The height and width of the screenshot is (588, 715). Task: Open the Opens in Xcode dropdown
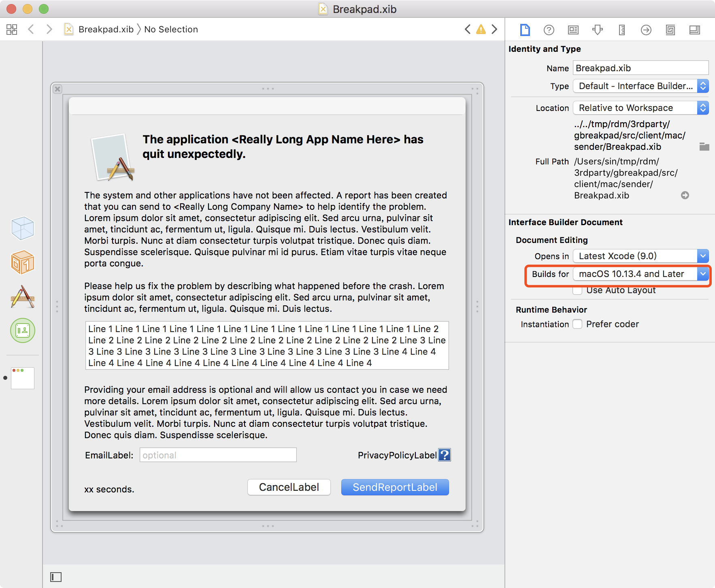(641, 256)
